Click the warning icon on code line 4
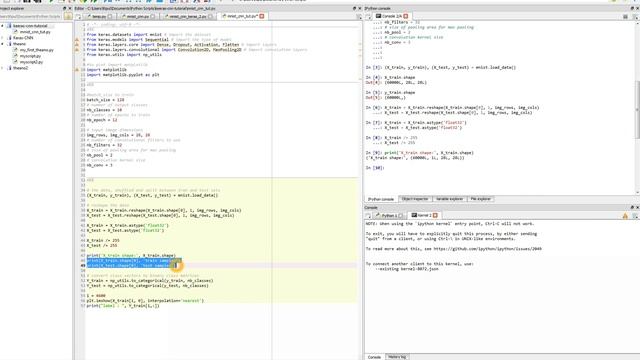The width and height of the screenshot is (640, 360). coord(77,40)
